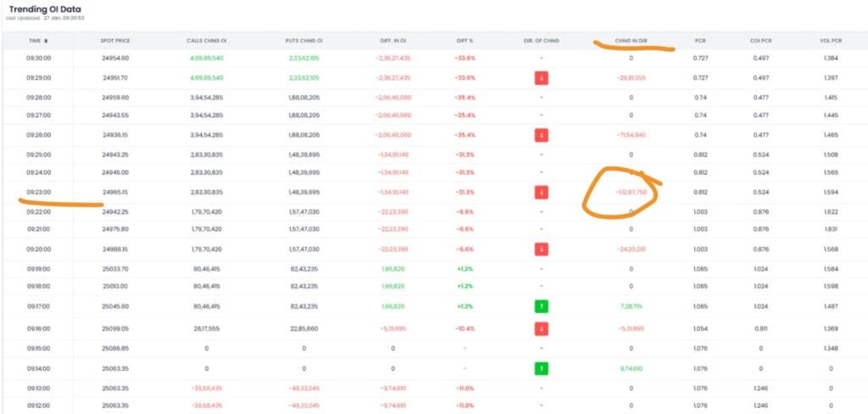Click green up arrow in 09:14:00 row
This screenshot has width=868, height=414.
[x=541, y=369]
